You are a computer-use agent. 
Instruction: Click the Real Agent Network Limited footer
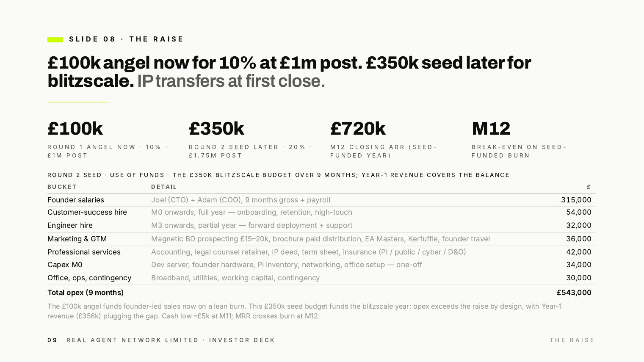coord(171,340)
